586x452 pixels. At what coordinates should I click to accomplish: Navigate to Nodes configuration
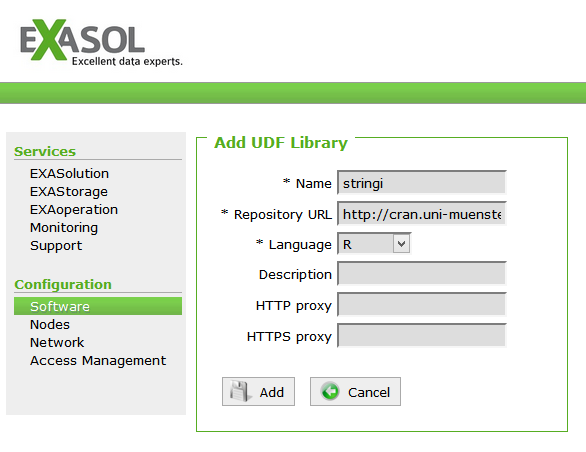pyautogui.click(x=50, y=324)
